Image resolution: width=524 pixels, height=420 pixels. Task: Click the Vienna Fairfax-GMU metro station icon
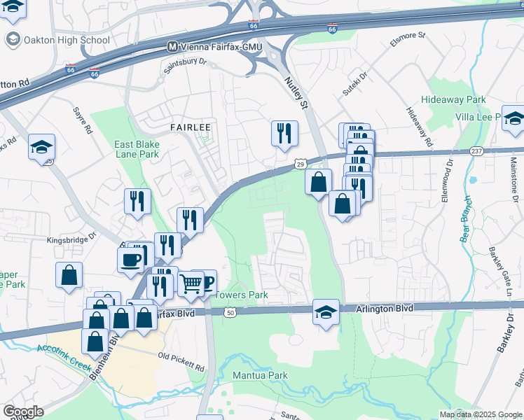[x=172, y=47]
